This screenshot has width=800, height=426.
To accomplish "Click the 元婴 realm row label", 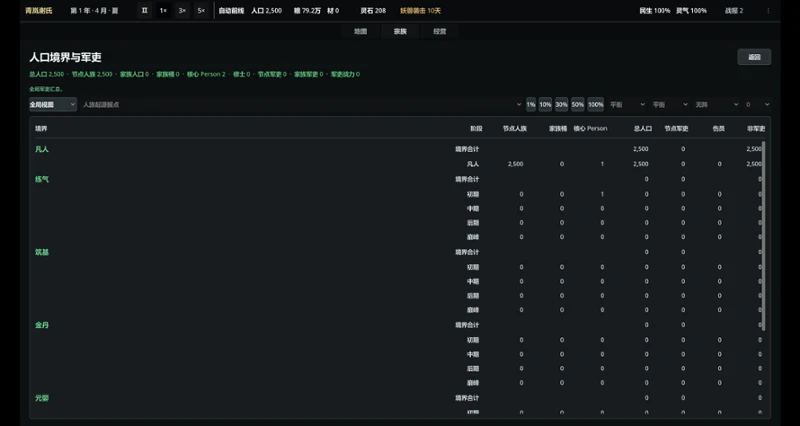I will point(42,398).
